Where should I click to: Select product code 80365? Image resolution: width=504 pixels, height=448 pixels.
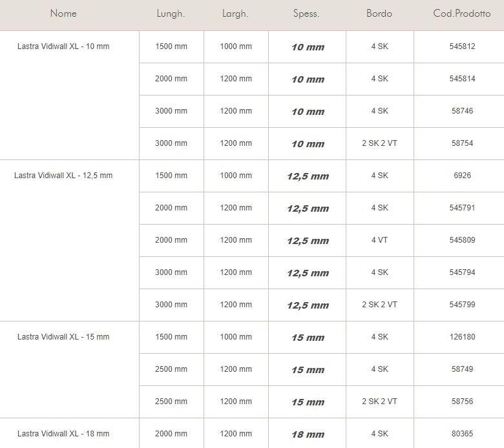click(x=462, y=434)
